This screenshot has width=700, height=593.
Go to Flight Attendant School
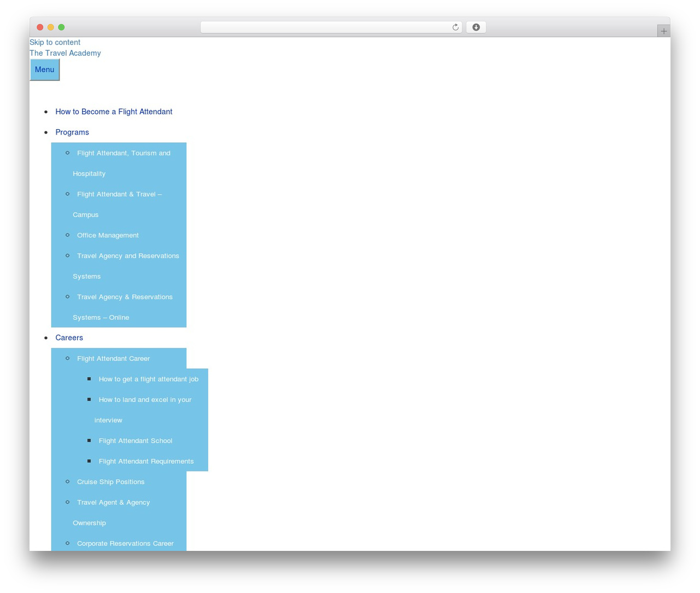[136, 441]
